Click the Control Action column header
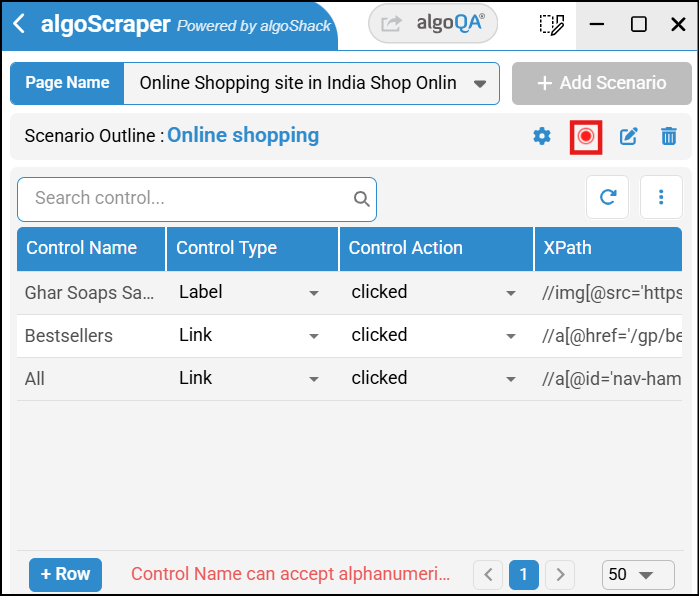The width and height of the screenshot is (699, 596). [x=436, y=249]
